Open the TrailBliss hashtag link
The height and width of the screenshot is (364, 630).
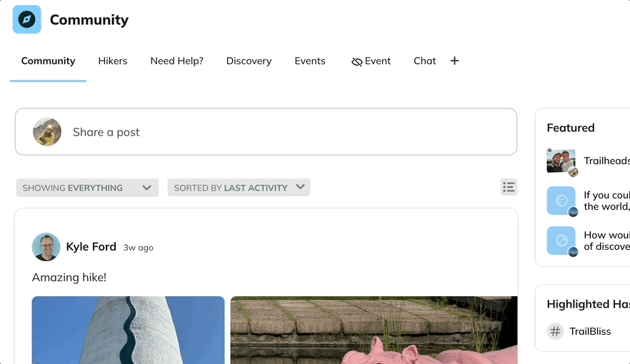(x=590, y=331)
